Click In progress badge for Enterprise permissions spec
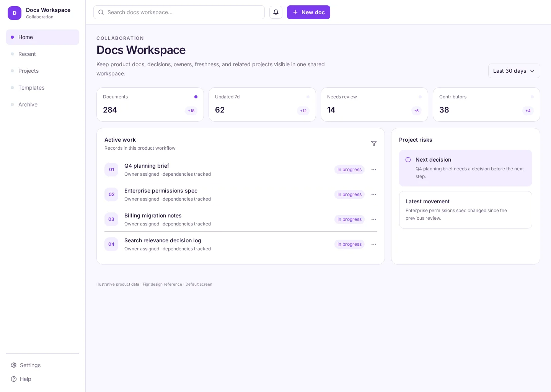Image resolution: width=551 pixels, height=392 pixels. point(349,194)
